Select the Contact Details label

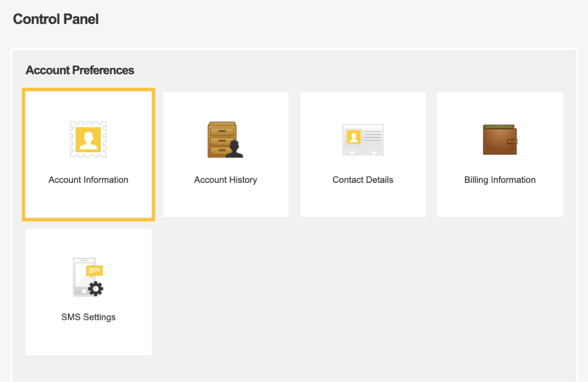pos(363,180)
